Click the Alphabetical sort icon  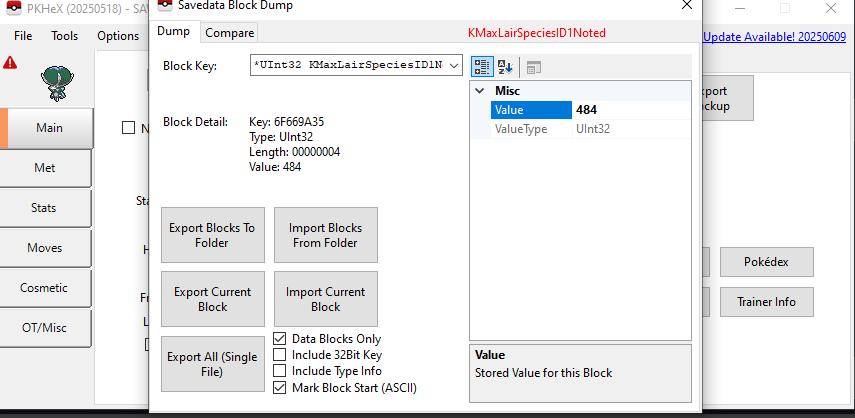point(505,67)
